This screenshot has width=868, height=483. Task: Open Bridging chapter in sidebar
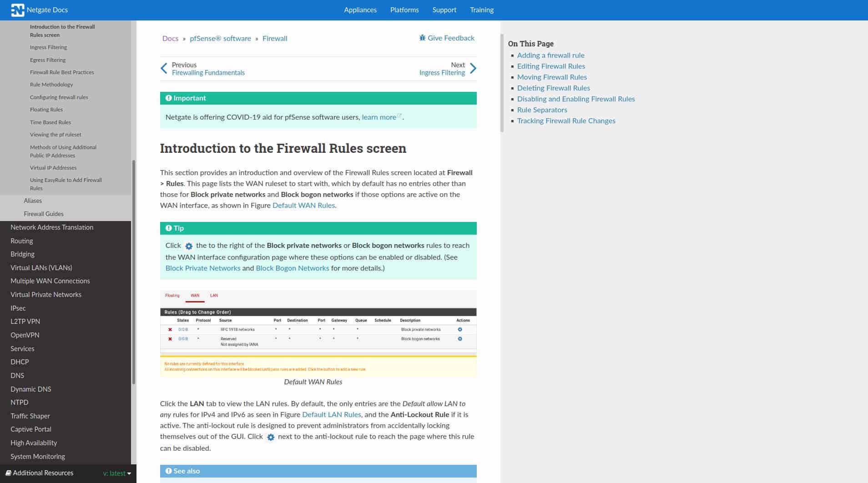pos(23,254)
